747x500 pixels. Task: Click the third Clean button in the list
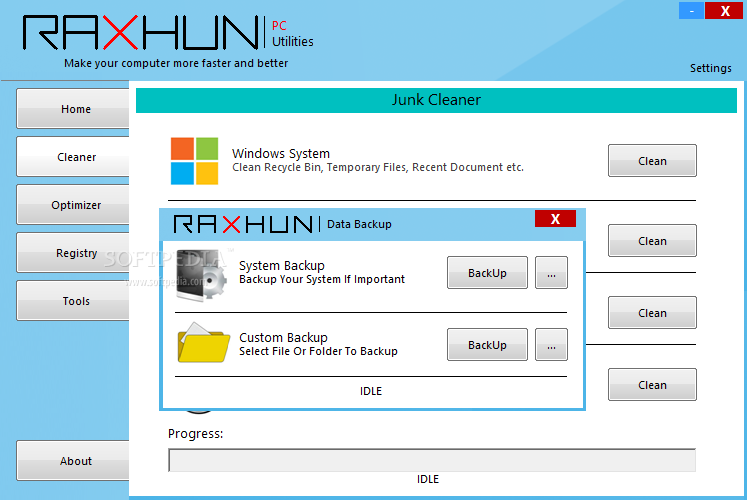pyautogui.click(x=652, y=313)
